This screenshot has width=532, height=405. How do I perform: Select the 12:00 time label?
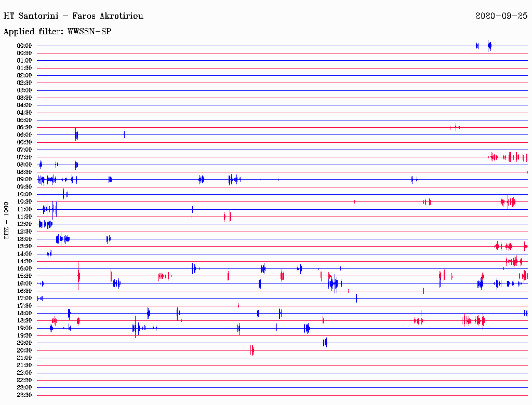click(24, 224)
